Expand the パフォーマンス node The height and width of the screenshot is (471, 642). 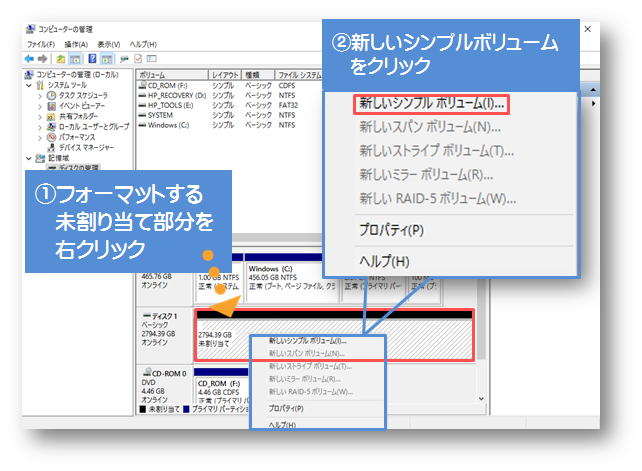(40, 138)
